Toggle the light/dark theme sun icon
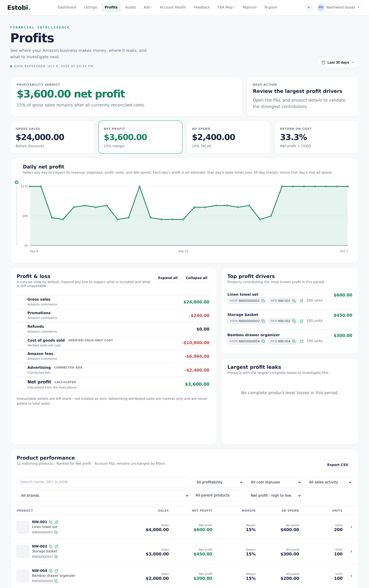 [309, 7]
